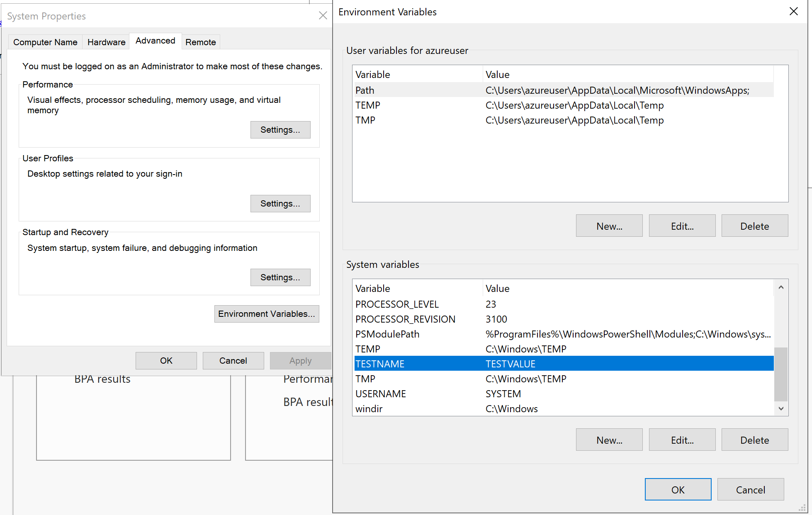Delete the TESTNAME system variable
Image resolution: width=812 pixels, height=515 pixels.
(x=754, y=440)
